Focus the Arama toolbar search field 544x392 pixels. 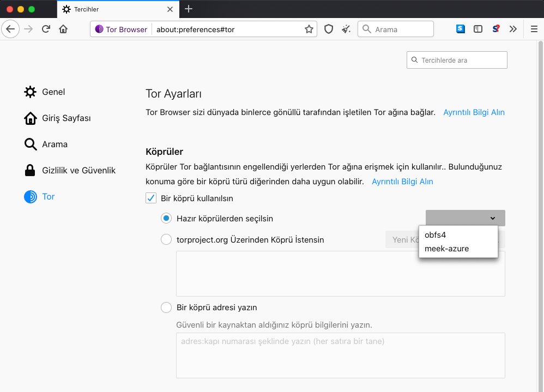tap(396, 29)
